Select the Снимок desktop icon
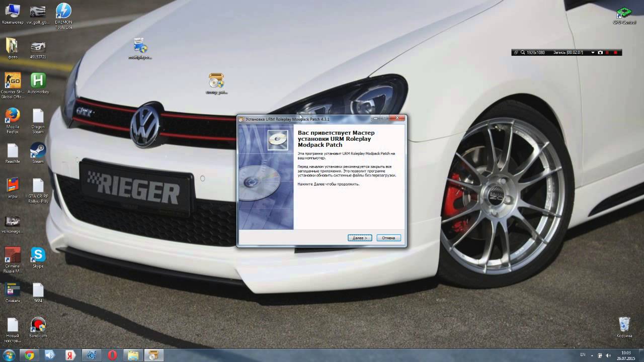Image resolution: width=644 pixels, height=362 pixels. (x=13, y=293)
